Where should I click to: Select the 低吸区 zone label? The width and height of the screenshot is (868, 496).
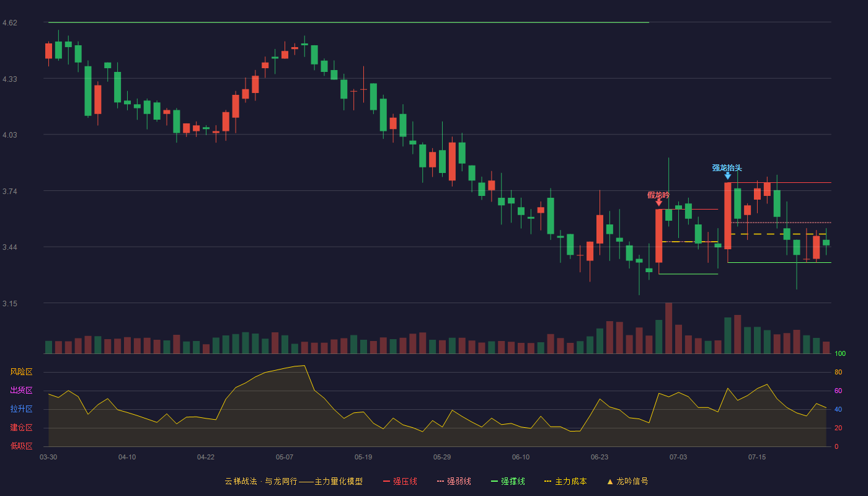click(x=21, y=446)
